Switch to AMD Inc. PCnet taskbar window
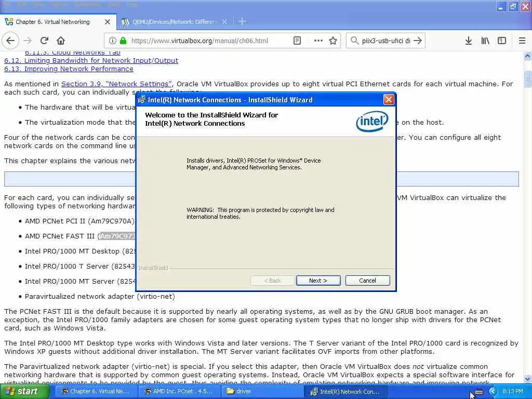The width and height of the screenshot is (532, 399). coord(179,392)
